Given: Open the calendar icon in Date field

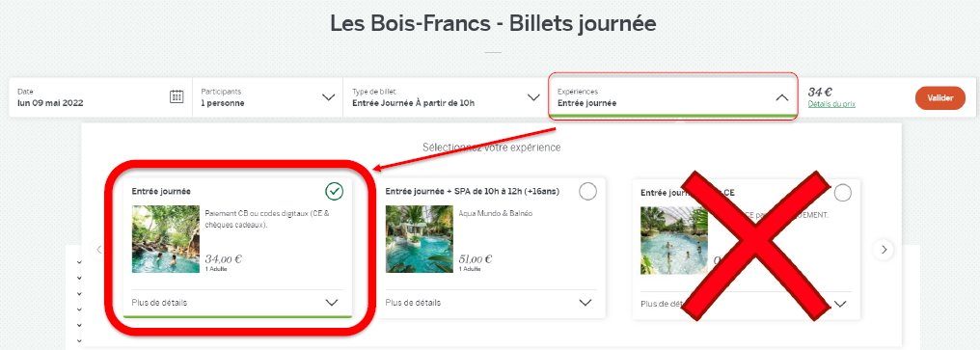Looking at the screenshot, I should coord(177,96).
